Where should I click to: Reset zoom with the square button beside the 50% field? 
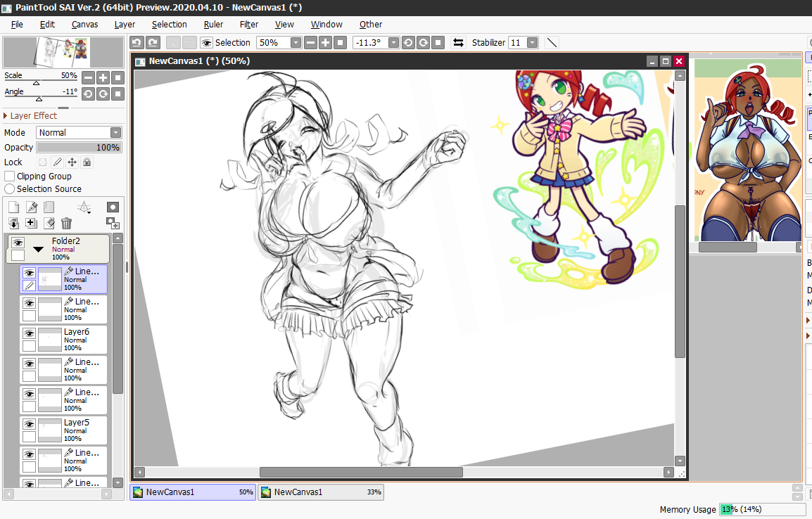[341, 42]
